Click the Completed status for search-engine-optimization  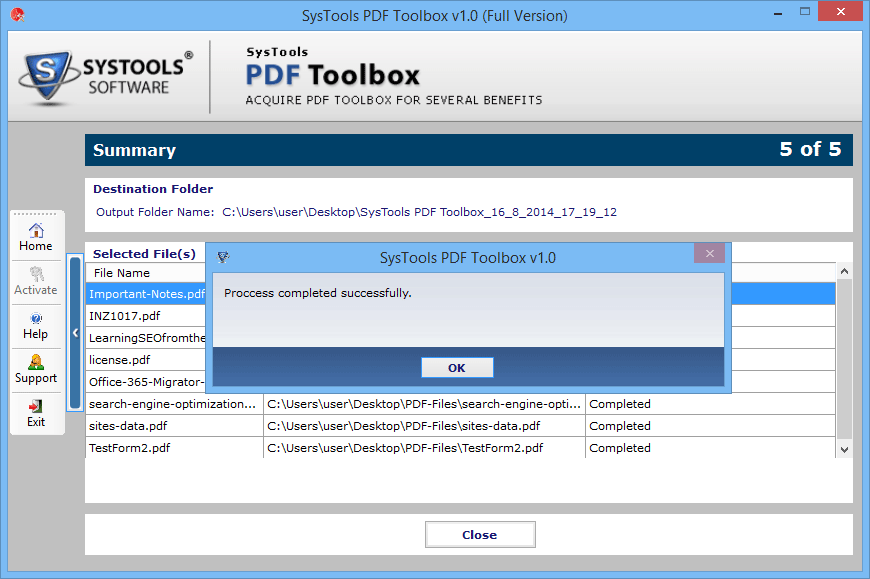coord(620,404)
